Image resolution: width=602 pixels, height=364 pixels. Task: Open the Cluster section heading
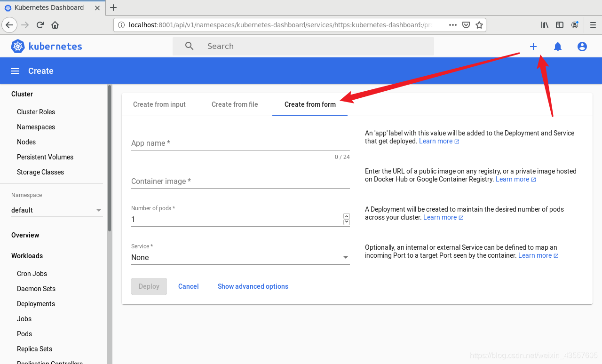click(x=22, y=94)
